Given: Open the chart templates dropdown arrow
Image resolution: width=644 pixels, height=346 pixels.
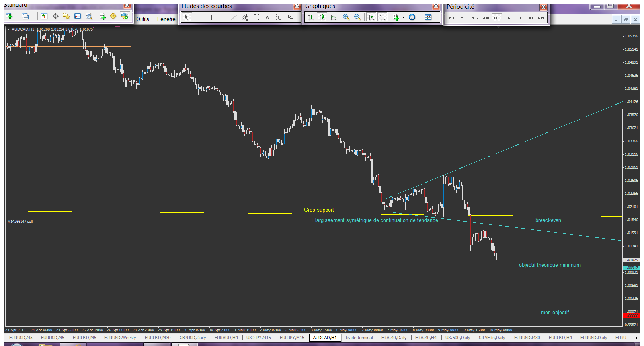Looking at the screenshot, I should point(436,17).
